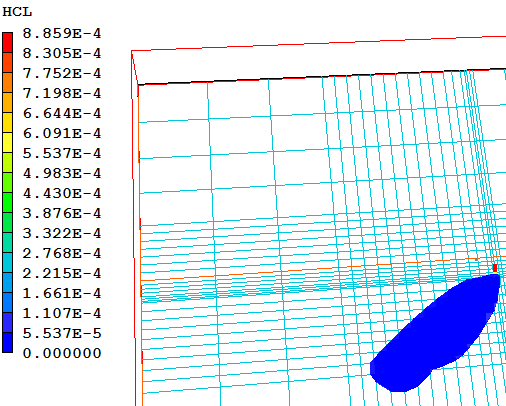Pick the darkest blue legend color band
The image size is (506, 406).
pos(7,342)
